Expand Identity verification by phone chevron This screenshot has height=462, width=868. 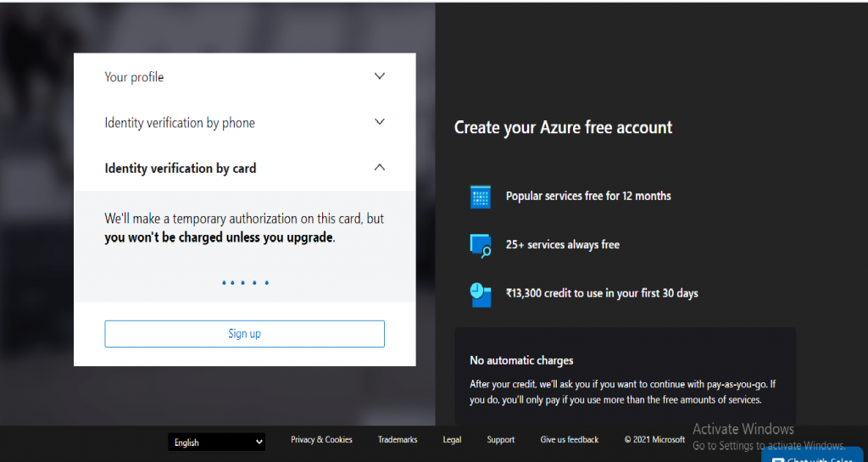[379, 122]
